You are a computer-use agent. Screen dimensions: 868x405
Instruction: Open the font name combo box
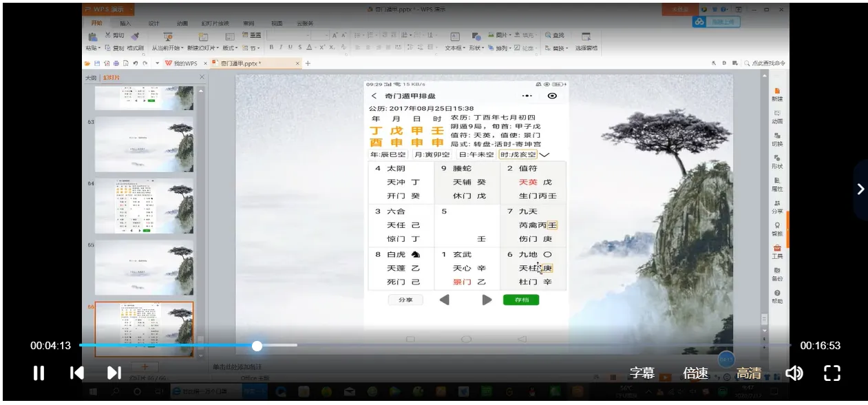(x=288, y=35)
